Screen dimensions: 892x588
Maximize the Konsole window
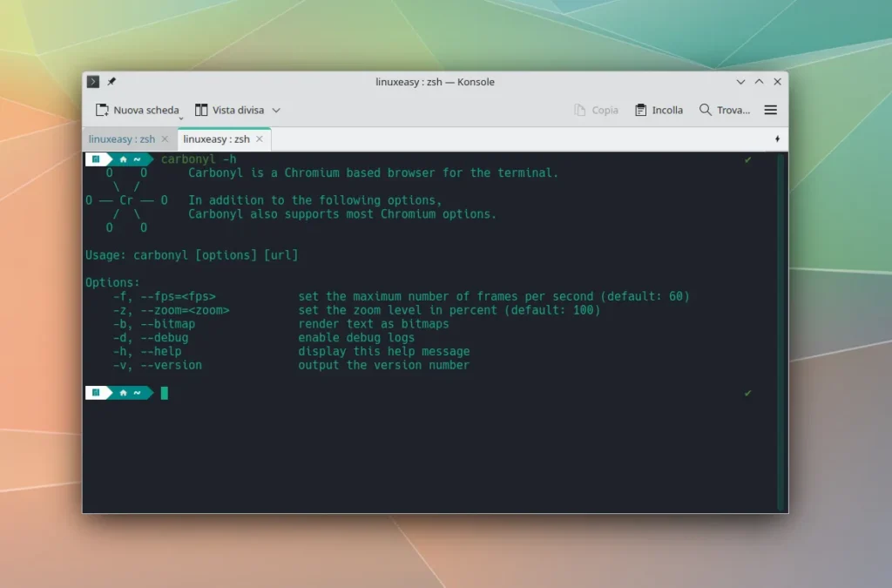point(759,82)
